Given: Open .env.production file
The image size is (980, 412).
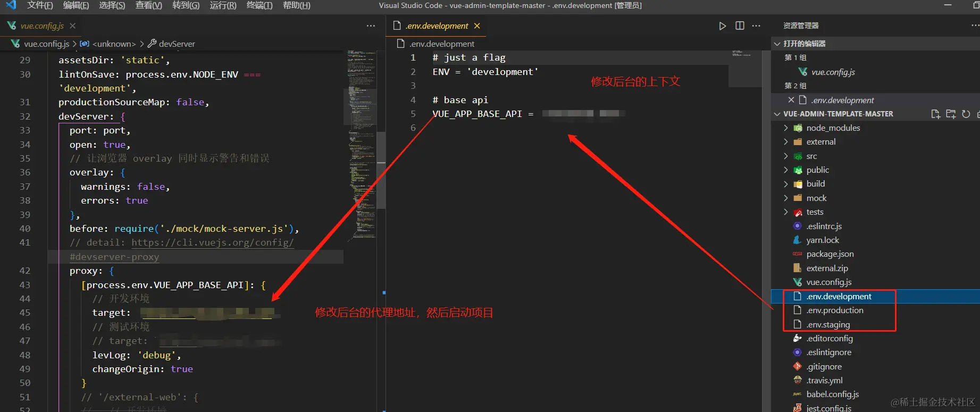Looking at the screenshot, I should click(834, 310).
